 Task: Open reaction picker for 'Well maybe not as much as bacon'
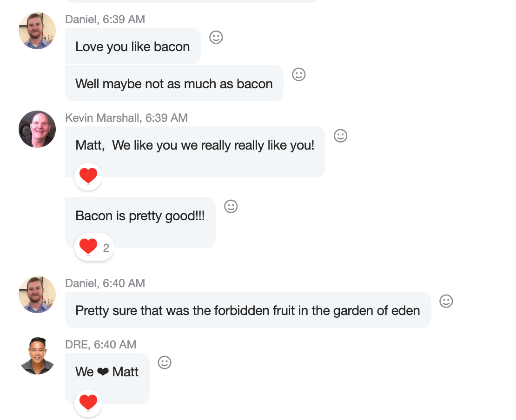(x=299, y=74)
